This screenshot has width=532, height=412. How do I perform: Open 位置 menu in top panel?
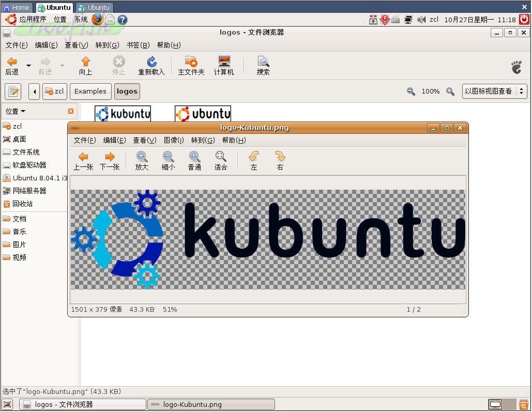point(60,19)
